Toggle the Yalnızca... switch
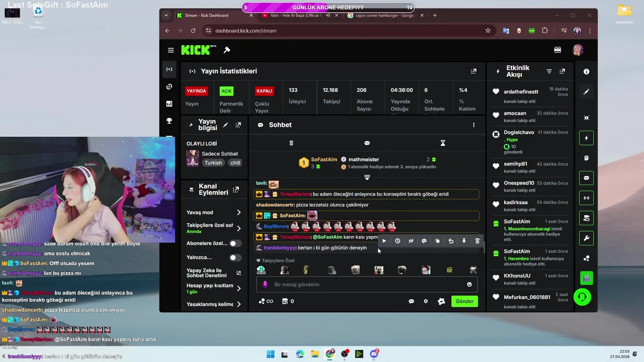This screenshot has height=362, width=644. click(235, 257)
